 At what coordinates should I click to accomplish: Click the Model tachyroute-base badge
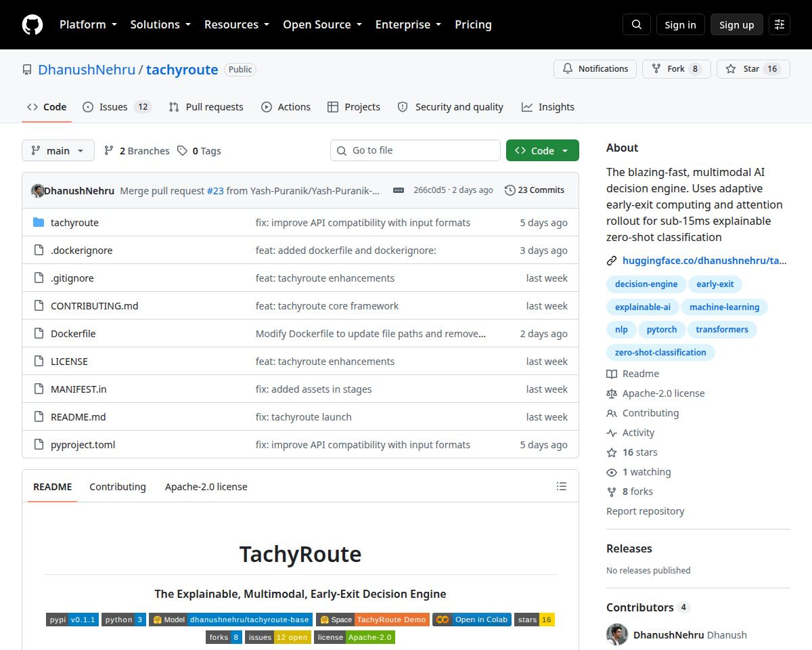pyautogui.click(x=231, y=620)
